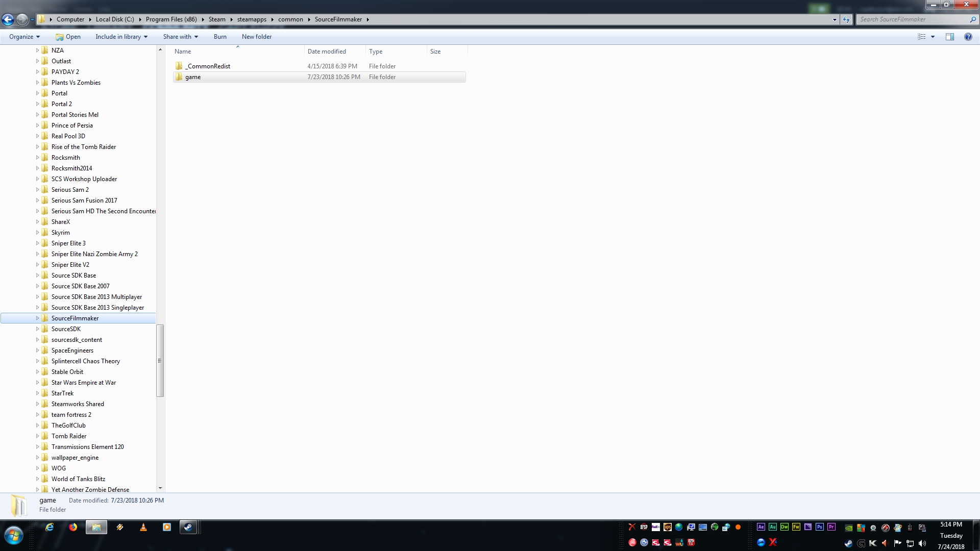Viewport: 980px width, 551px height.
Task: Click the refresh button beside address bar
Action: 846,19
